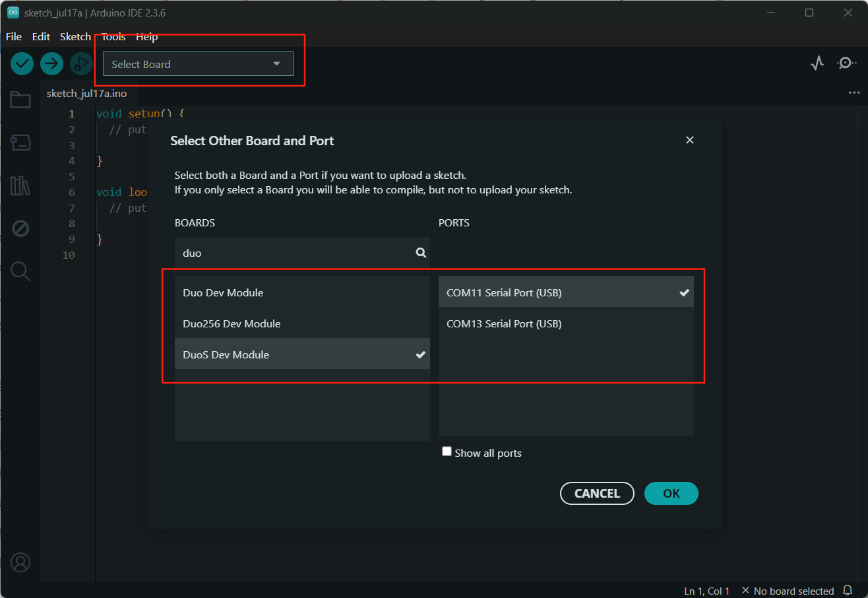Click the Upload arrow button
This screenshot has width=868, height=598.
tap(51, 63)
